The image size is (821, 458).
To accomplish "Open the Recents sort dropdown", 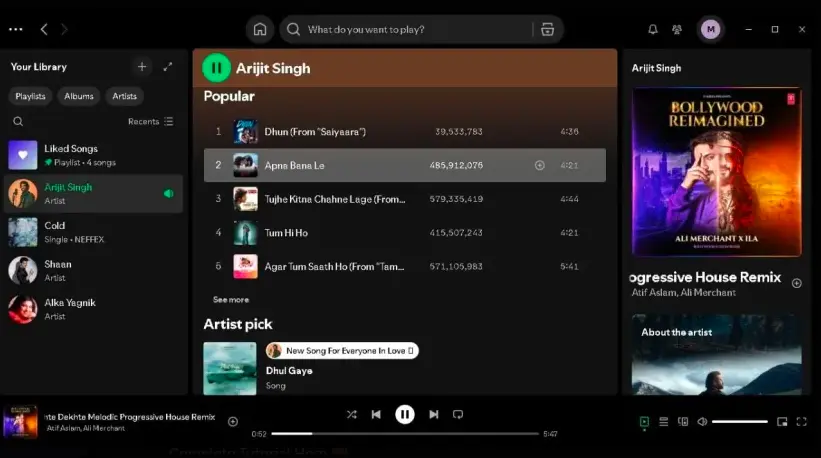I will click(x=150, y=121).
